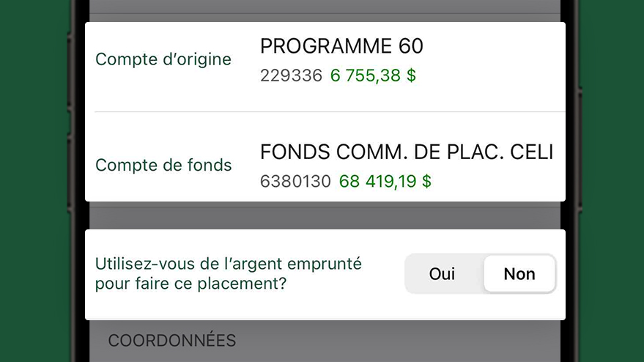Click the Compte de fonds label
The width and height of the screenshot is (644, 362).
pos(163,165)
